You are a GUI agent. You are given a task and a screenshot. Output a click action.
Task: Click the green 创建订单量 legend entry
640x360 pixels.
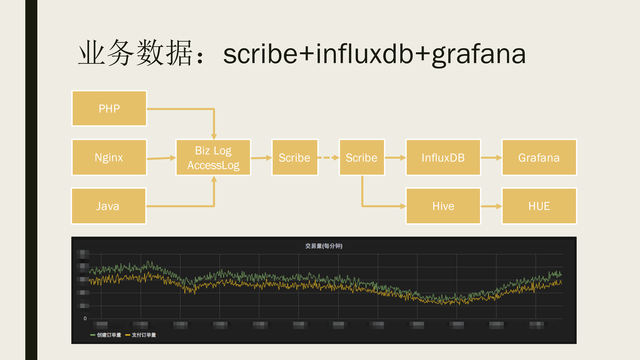point(106,335)
